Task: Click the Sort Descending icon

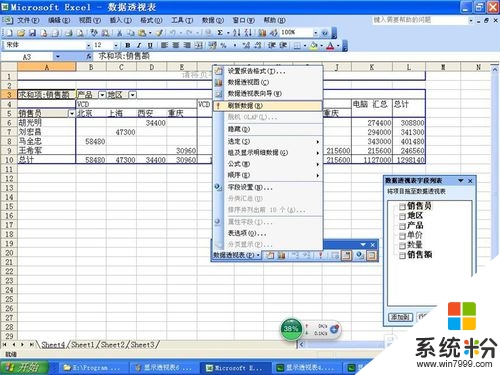Action: [248, 33]
